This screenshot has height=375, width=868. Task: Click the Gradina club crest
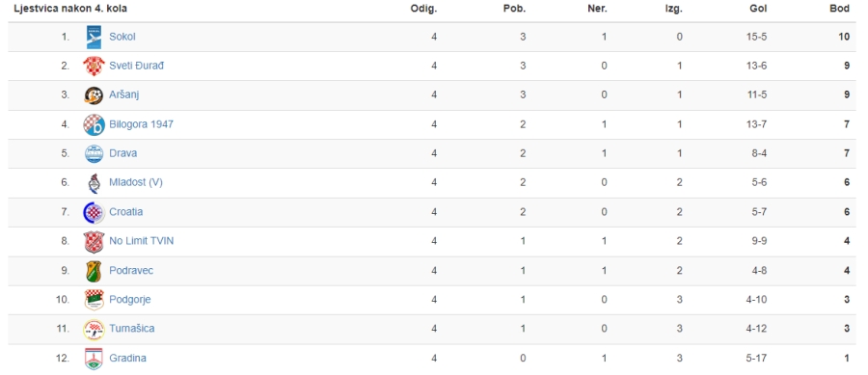(x=95, y=359)
